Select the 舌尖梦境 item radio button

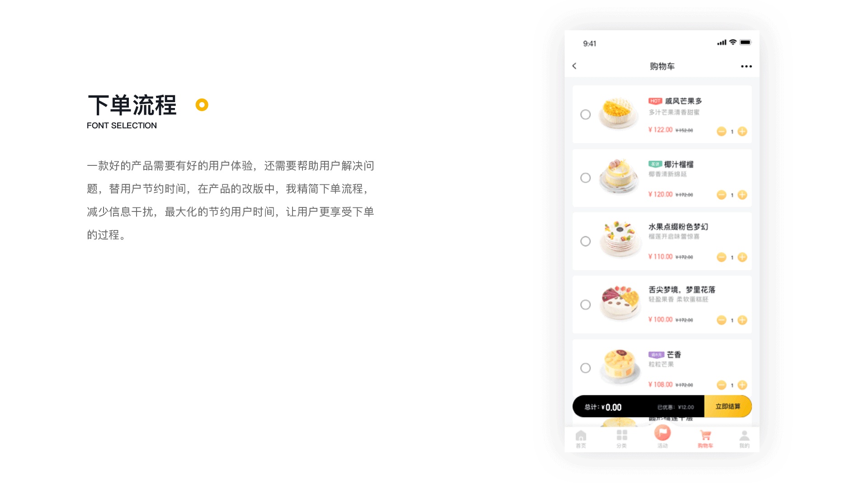[585, 305]
